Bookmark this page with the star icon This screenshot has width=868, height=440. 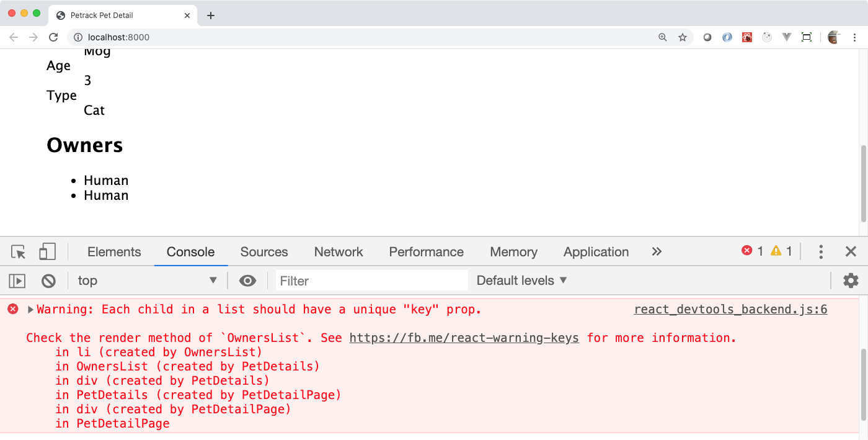coord(683,37)
